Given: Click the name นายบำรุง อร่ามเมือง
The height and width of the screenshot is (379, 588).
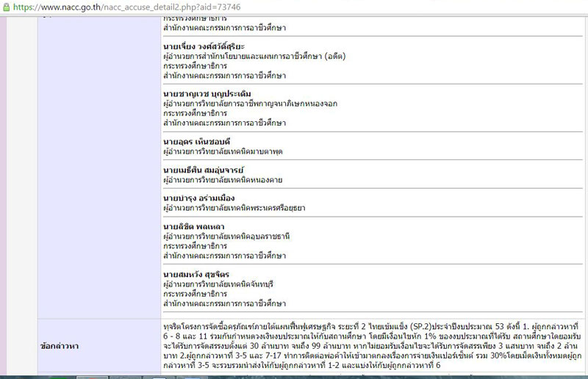Looking at the screenshot, I should [198, 198].
